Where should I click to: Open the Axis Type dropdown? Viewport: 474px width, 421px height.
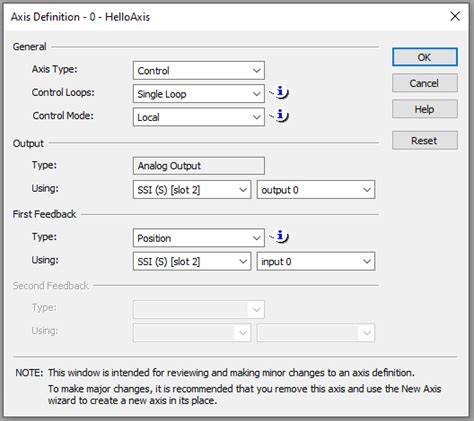tap(199, 70)
